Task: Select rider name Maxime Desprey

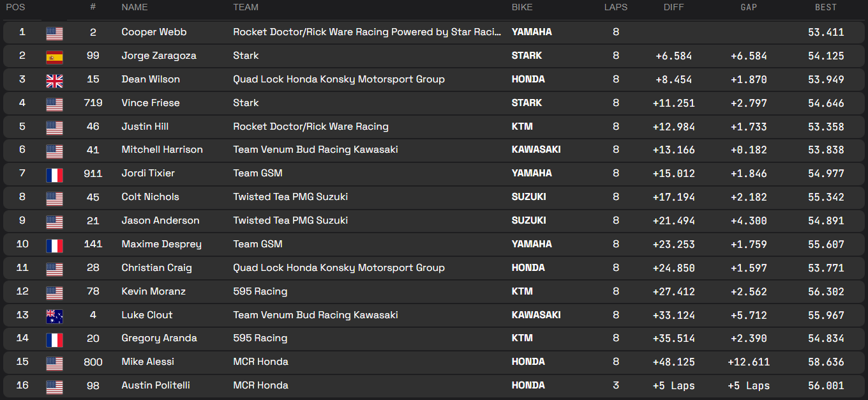Action: click(x=161, y=244)
